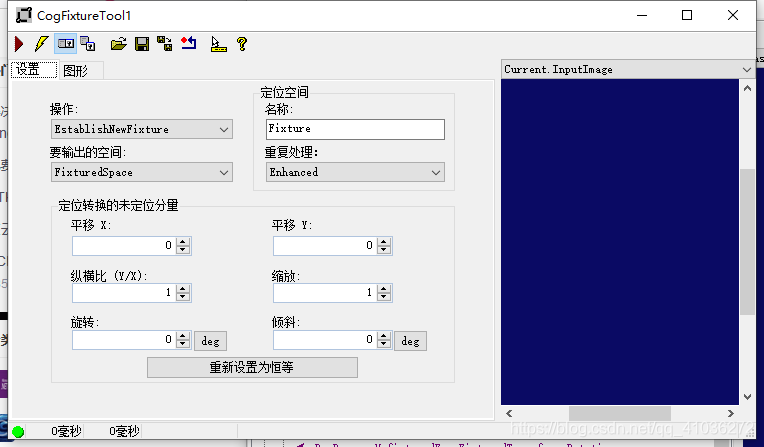Viewport: 764px width, 447px height.
Task: Open the Current.InputImage dropdown
Action: click(x=628, y=69)
